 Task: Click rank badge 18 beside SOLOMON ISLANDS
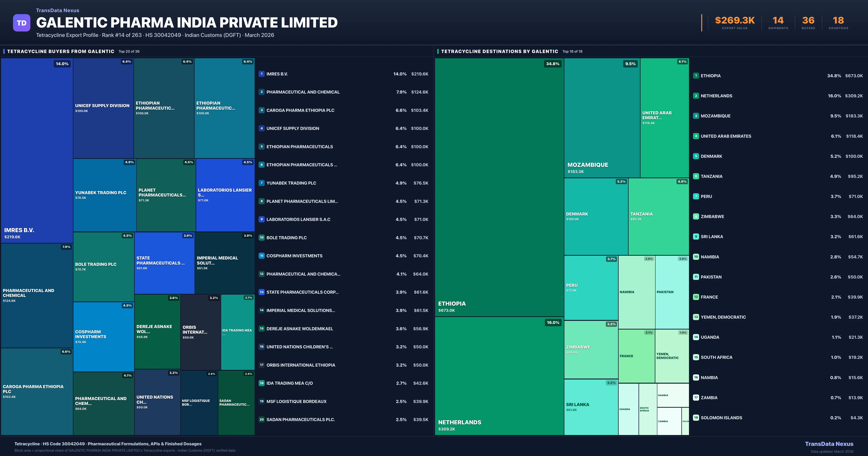coord(696,418)
